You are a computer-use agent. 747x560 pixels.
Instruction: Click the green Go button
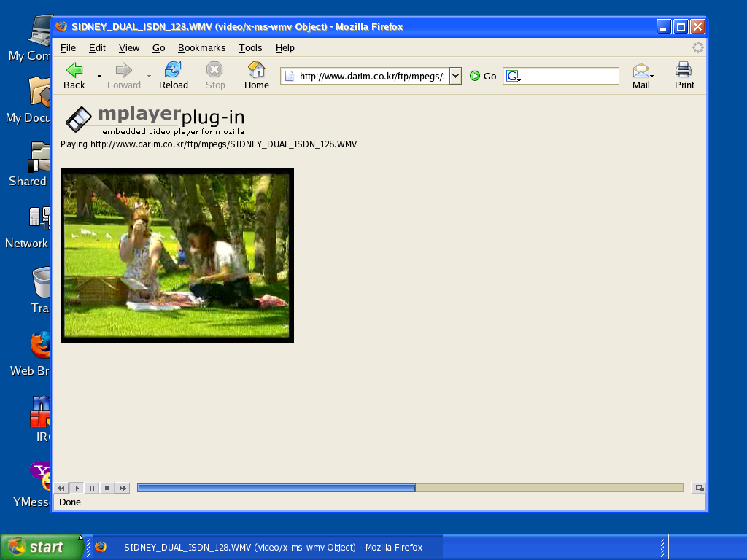click(483, 76)
